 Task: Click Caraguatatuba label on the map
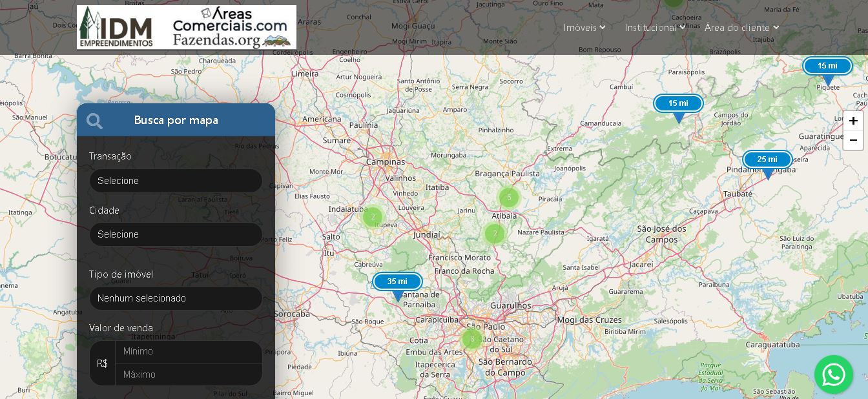tap(772, 345)
